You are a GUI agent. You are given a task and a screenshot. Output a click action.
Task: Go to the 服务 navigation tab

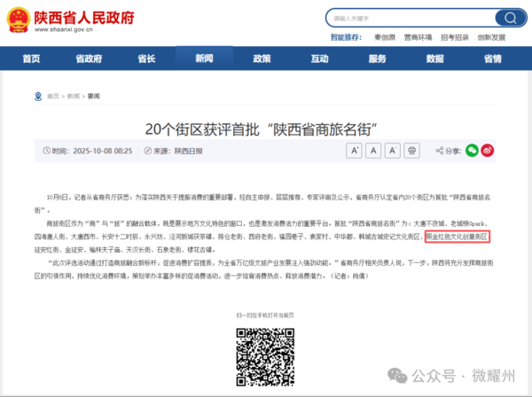377,58
